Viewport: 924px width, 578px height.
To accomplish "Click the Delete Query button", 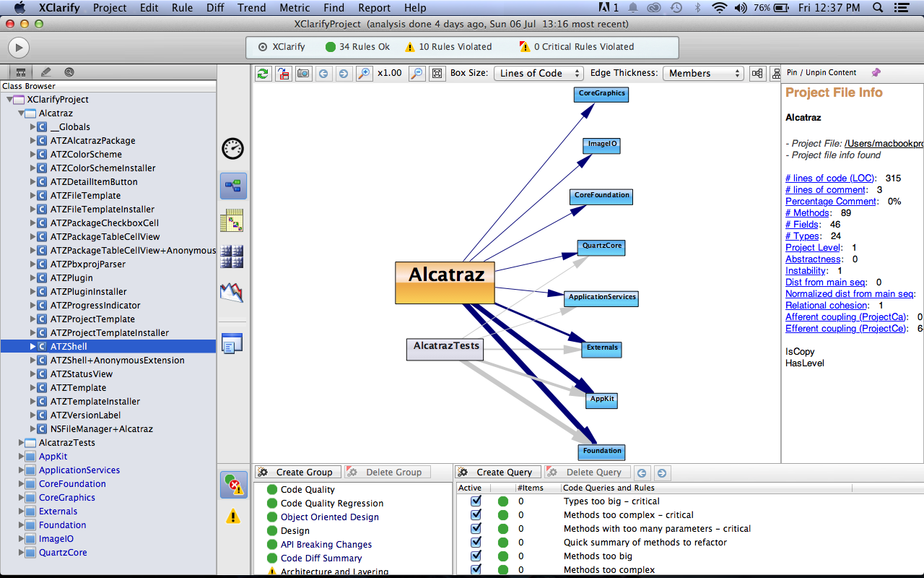I will (x=586, y=473).
